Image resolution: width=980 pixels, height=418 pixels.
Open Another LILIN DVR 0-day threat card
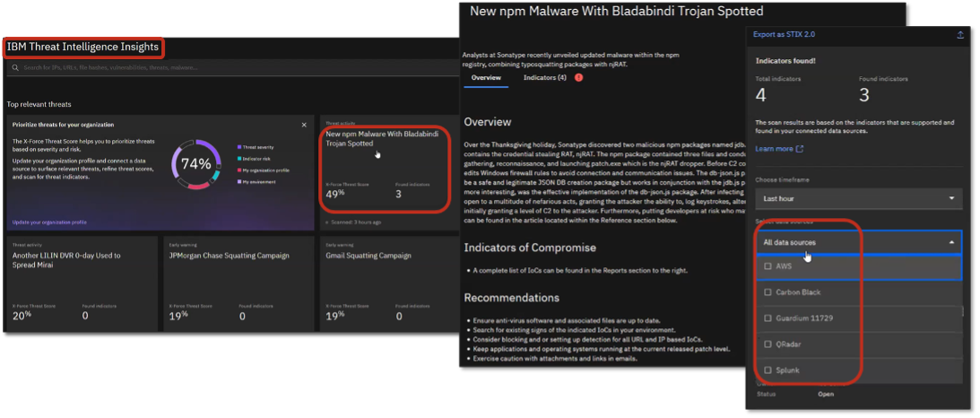81,283
